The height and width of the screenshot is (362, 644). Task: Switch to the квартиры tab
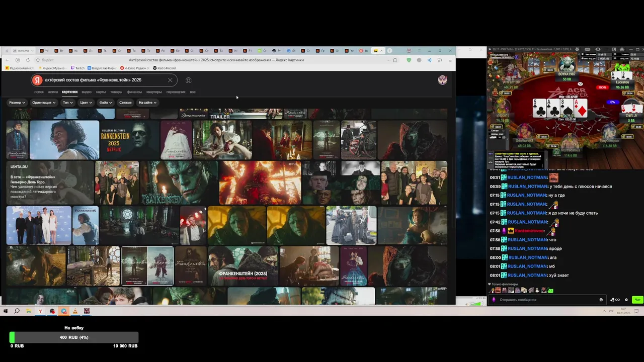pos(154,92)
